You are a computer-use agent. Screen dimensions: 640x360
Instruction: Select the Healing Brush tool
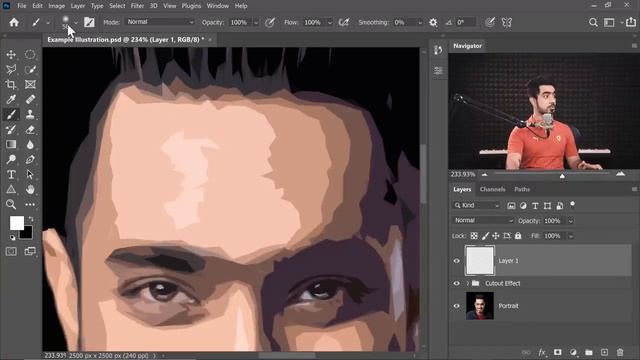[x=30, y=99]
